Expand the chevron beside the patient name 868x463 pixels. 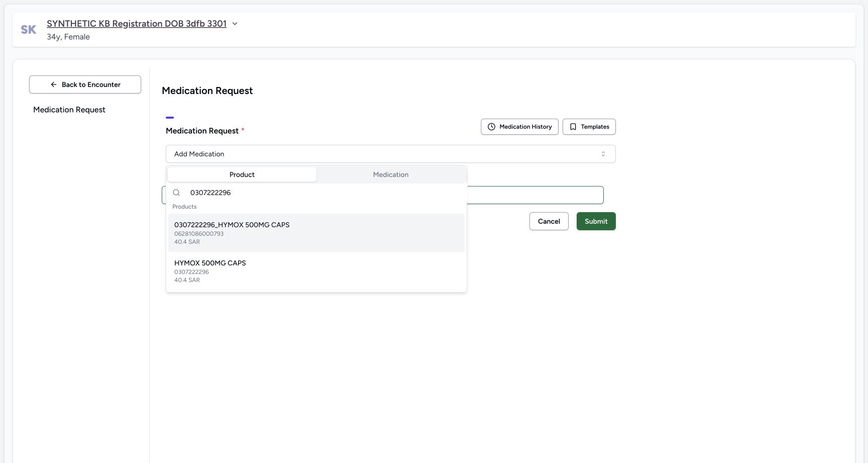point(235,24)
